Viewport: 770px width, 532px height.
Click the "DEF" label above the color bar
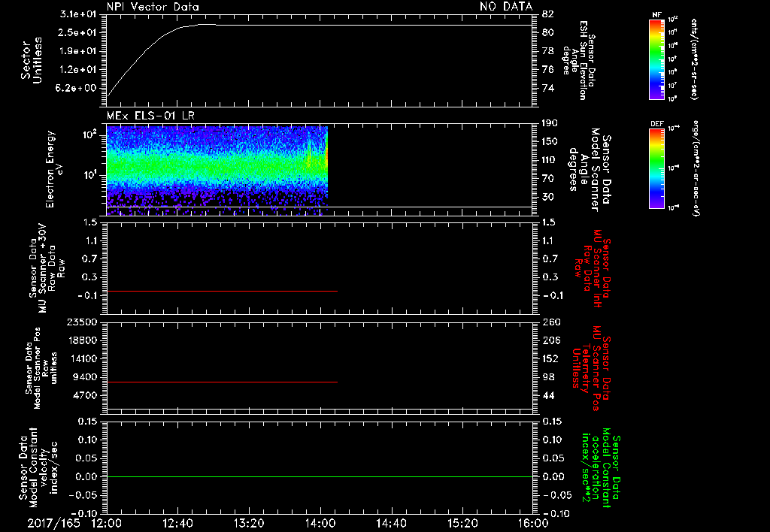(x=656, y=124)
